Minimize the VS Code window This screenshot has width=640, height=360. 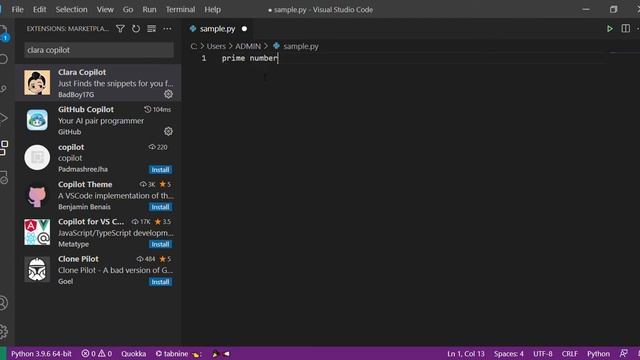click(586, 9)
